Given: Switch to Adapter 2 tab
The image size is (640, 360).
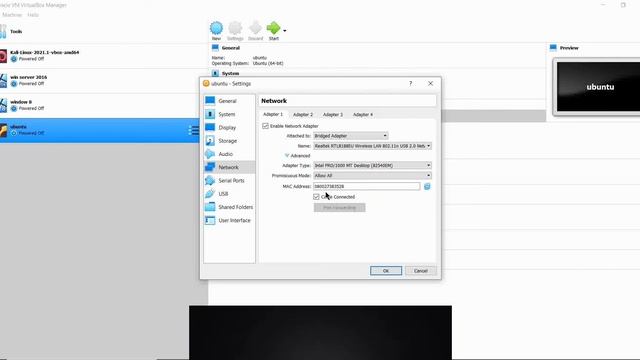Looking at the screenshot, I should (x=303, y=115).
